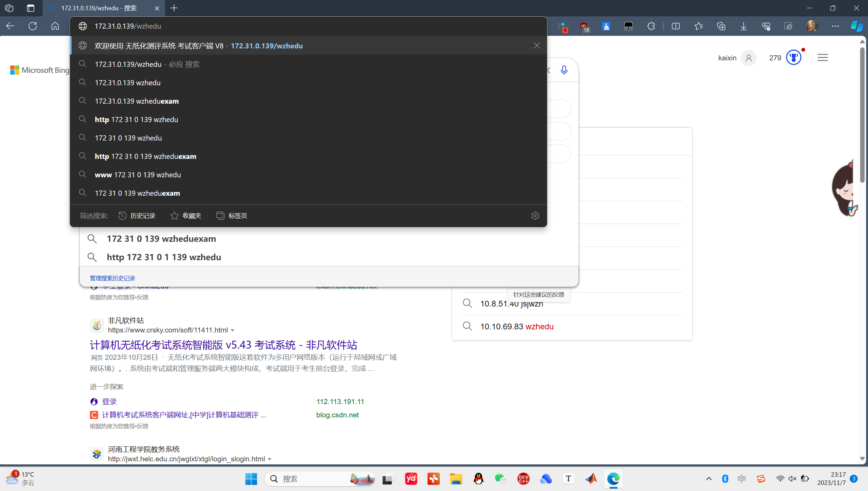Viewport: 868px width, 491px height.
Task: Open the taskbar clock 23:17
Action: click(x=832, y=479)
